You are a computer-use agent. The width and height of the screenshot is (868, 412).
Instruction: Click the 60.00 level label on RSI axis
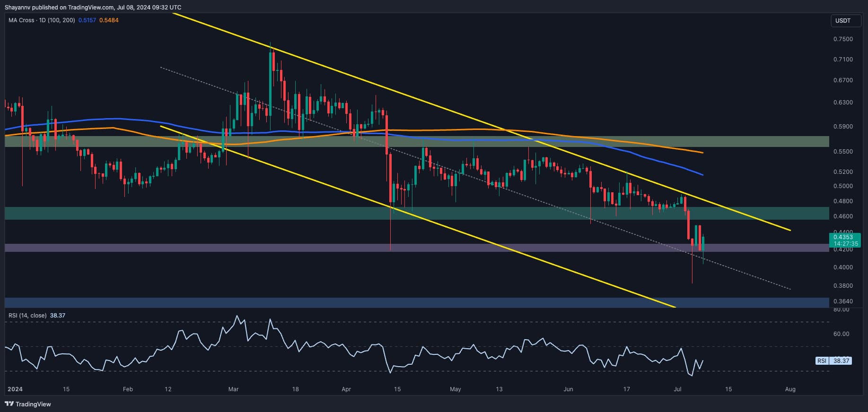click(x=841, y=334)
